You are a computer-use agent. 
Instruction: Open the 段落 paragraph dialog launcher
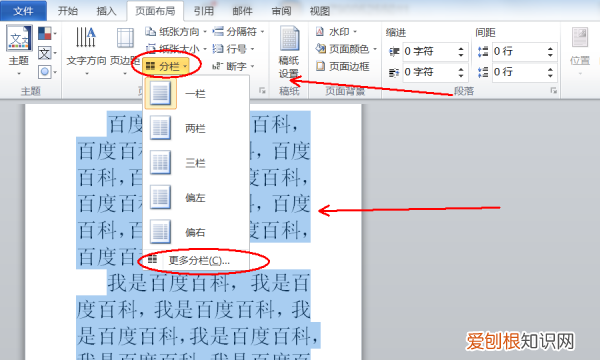[x=554, y=90]
